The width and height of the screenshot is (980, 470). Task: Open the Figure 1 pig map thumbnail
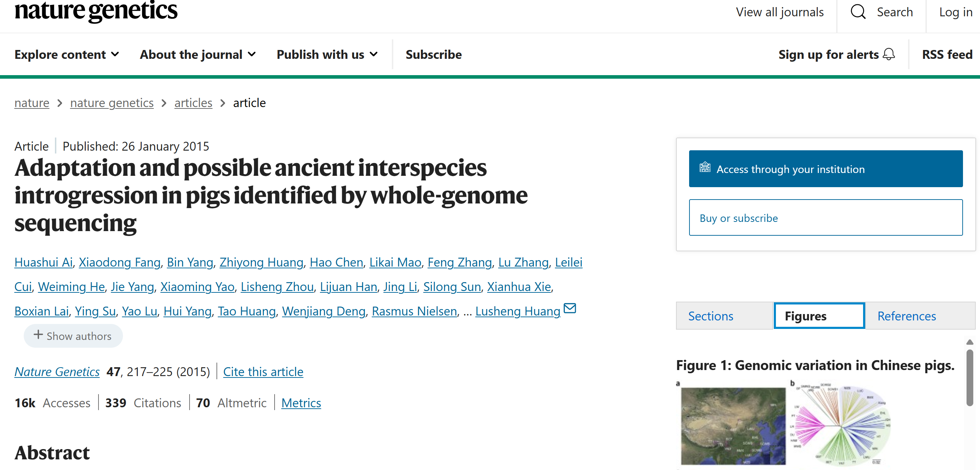point(733,426)
